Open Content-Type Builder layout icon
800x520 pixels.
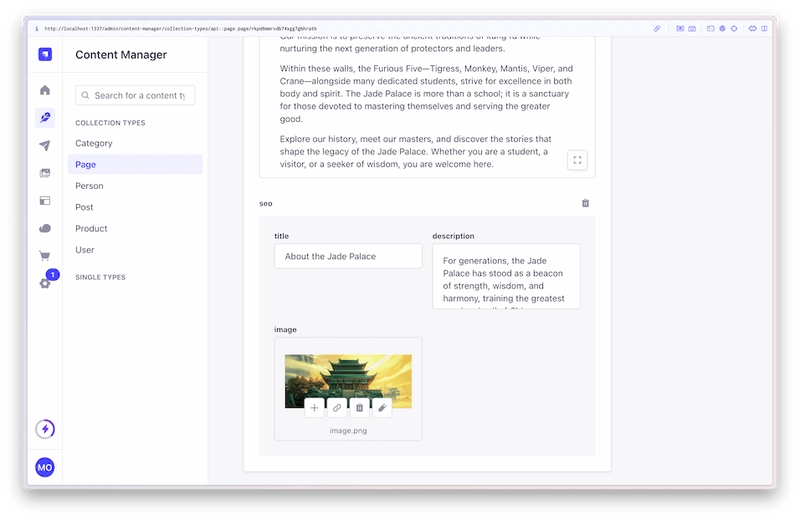pyautogui.click(x=45, y=200)
